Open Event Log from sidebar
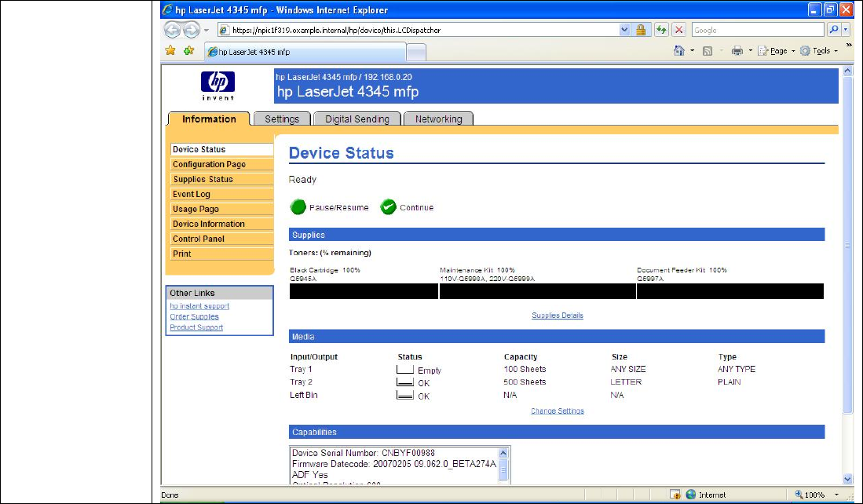 pos(221,194)
